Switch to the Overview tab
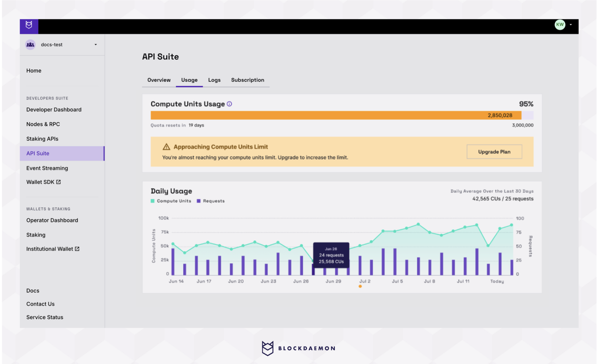The height and width of the screenshot is (364, 597). (x=159, y=80)
